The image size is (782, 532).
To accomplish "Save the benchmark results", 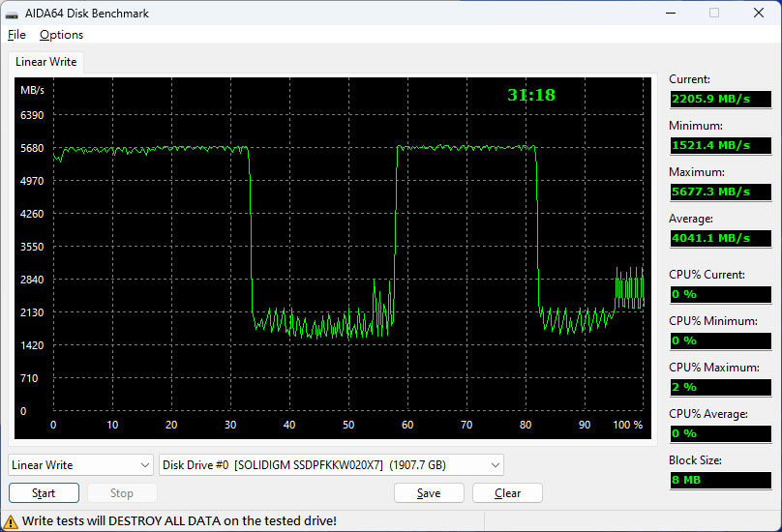I will 429,493.
